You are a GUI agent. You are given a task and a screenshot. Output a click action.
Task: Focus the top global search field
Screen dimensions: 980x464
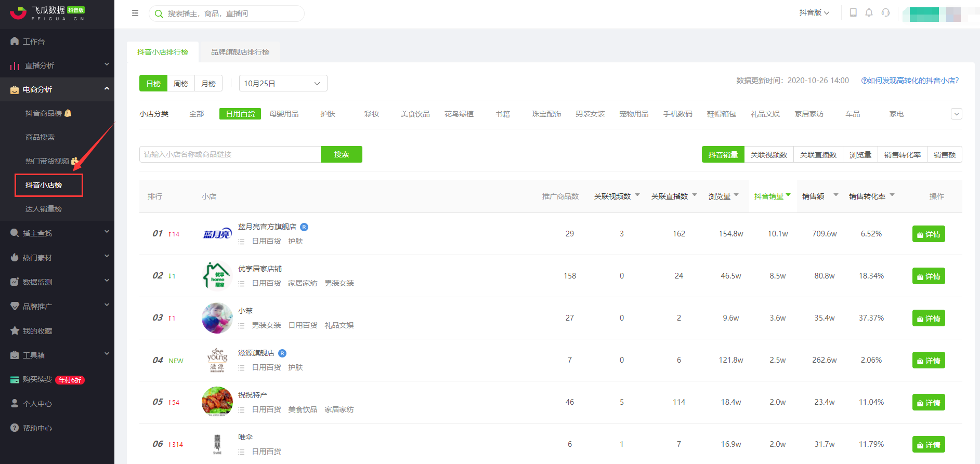pos(227,14)
